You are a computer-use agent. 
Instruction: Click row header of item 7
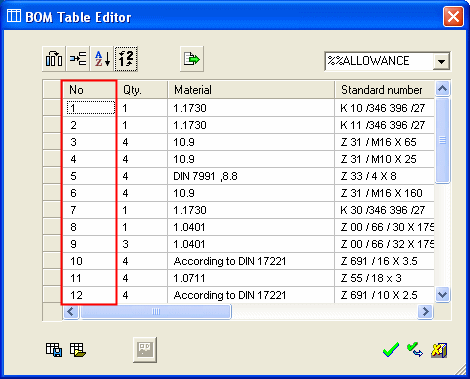(52, 210)
